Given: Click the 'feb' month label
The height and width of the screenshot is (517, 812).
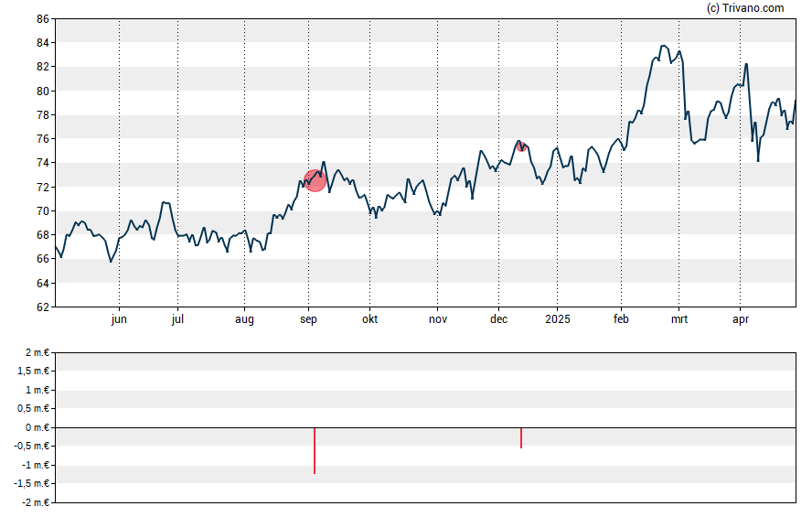Looking at the screenshot, I should [622, 319].
